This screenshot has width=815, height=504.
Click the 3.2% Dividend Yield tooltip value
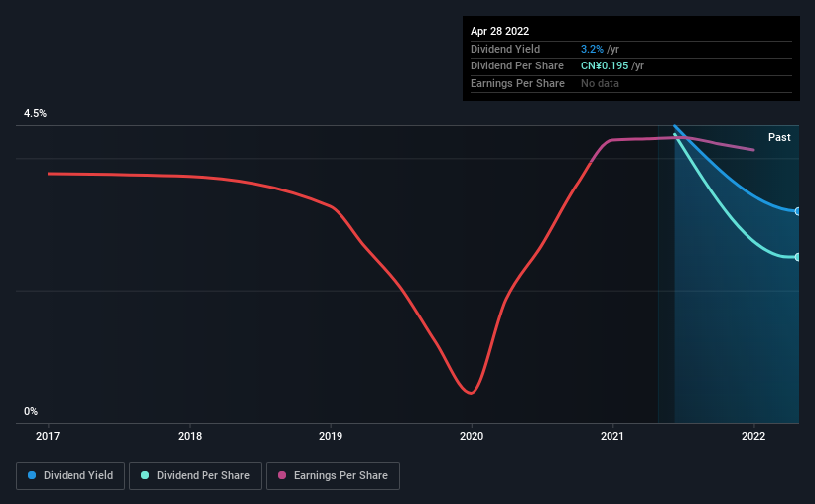coord(592,49)
